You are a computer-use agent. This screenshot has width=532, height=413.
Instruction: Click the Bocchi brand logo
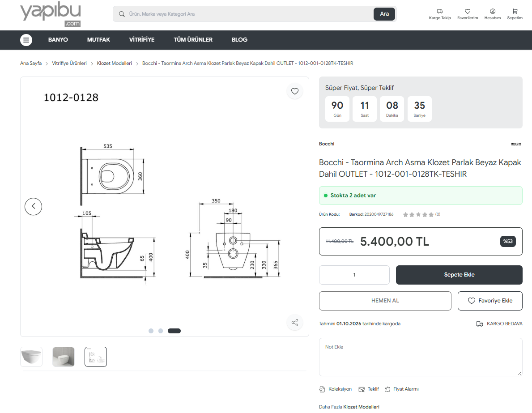(516, 144)
